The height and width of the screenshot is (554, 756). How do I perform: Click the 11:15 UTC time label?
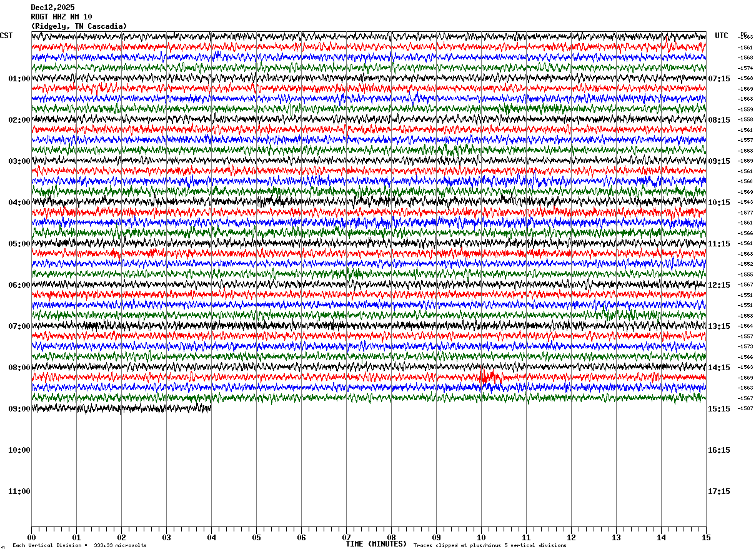tap(719, 244)
